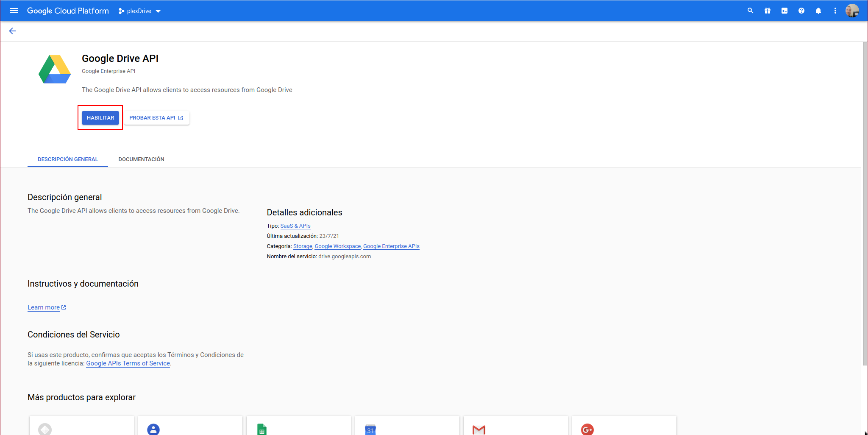
Task: Open the help question mark icon
Action: 801,11
